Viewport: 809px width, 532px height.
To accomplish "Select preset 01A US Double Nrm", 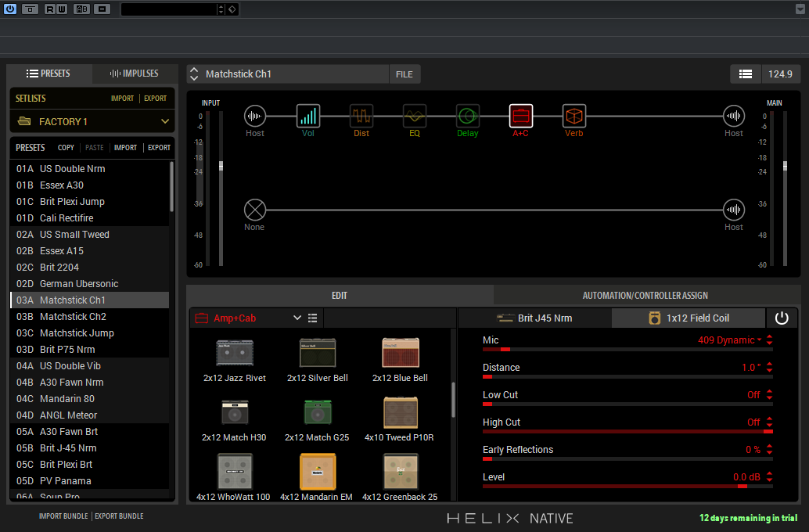I will (90, 169).
